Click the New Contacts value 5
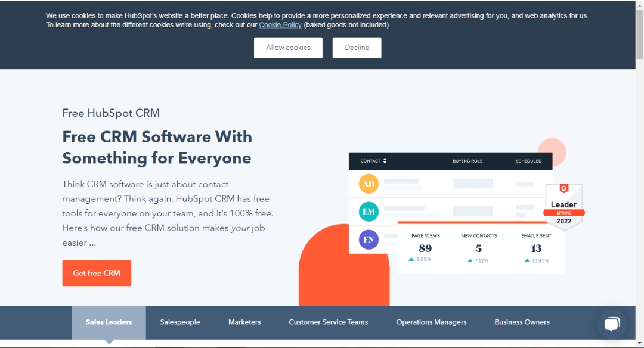Screen dimensions: 644x348 pos(478,248)
